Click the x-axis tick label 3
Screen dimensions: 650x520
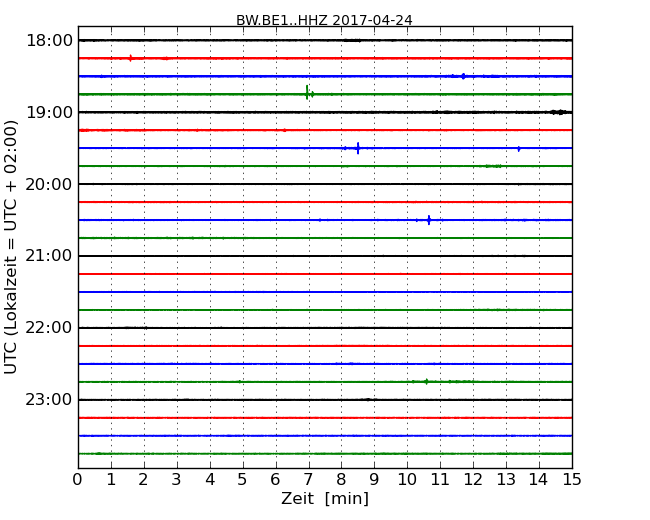[177, 480]
